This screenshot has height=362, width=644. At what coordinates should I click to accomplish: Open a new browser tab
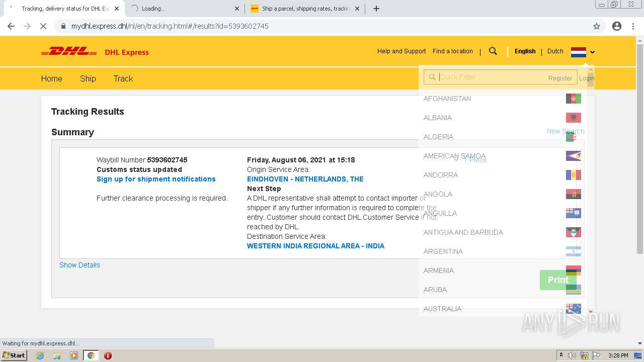[x=376, y=9]
